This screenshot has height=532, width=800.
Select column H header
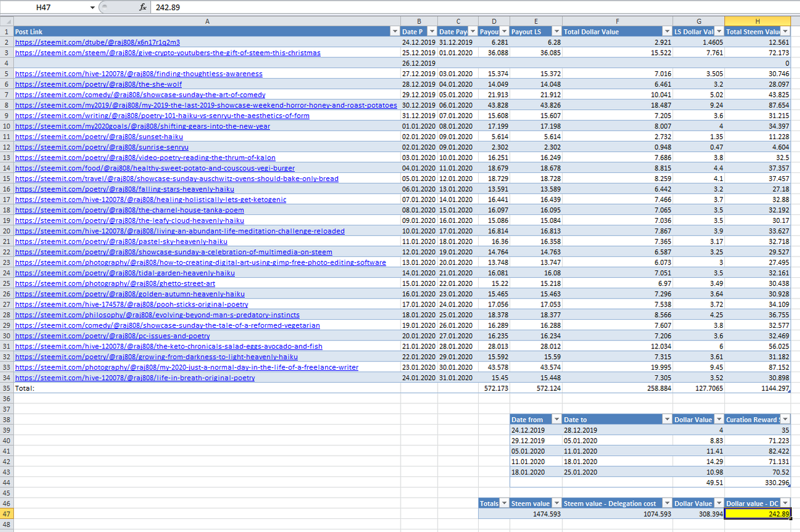click(757, 21)
